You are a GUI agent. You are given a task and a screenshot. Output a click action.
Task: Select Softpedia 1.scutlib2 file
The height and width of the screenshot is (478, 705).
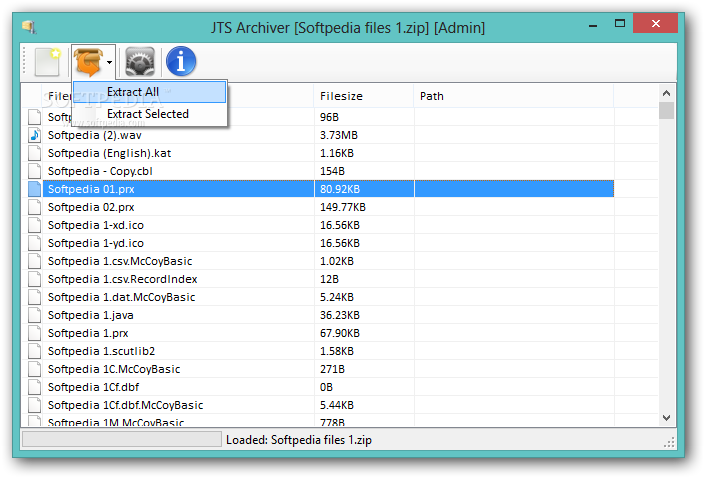102,351
